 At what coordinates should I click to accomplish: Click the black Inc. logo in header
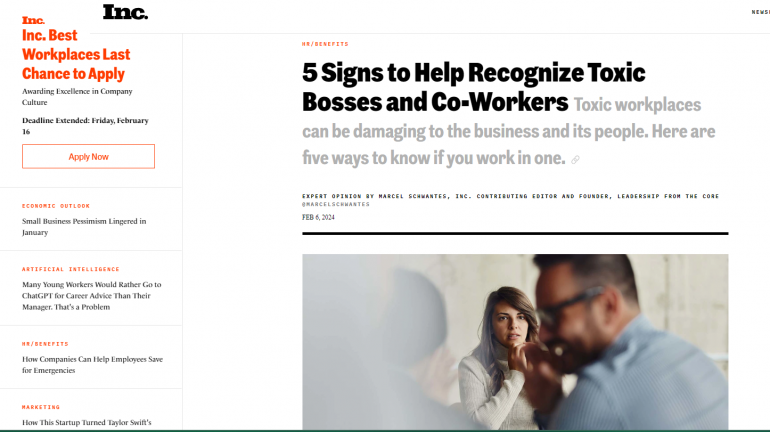tap(125, 12)
